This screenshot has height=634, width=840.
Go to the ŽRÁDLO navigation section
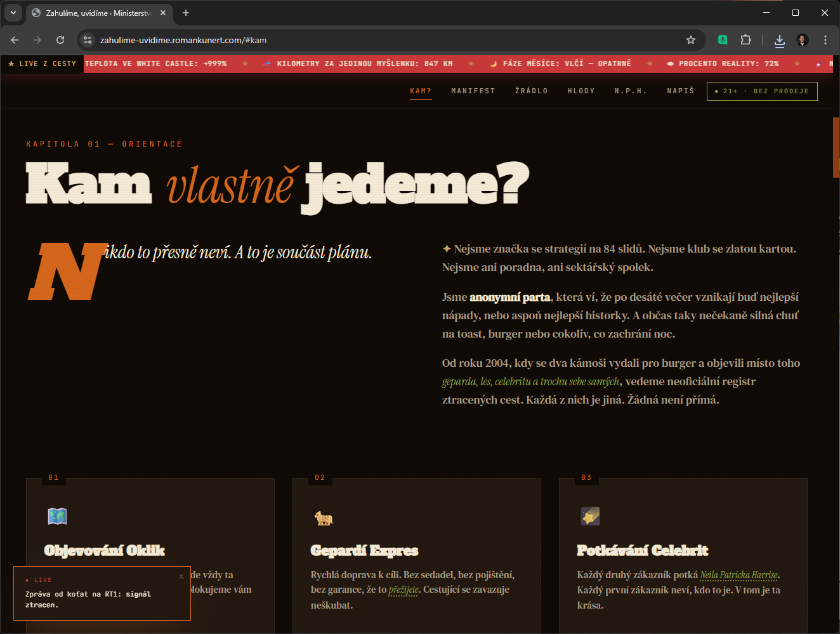pos(531,91)
